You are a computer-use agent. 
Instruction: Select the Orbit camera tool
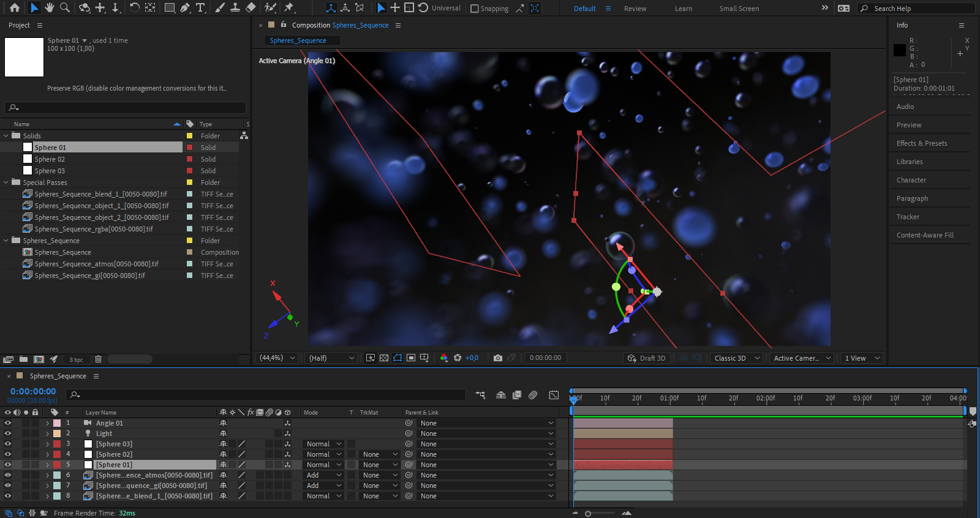click(85, 8)
